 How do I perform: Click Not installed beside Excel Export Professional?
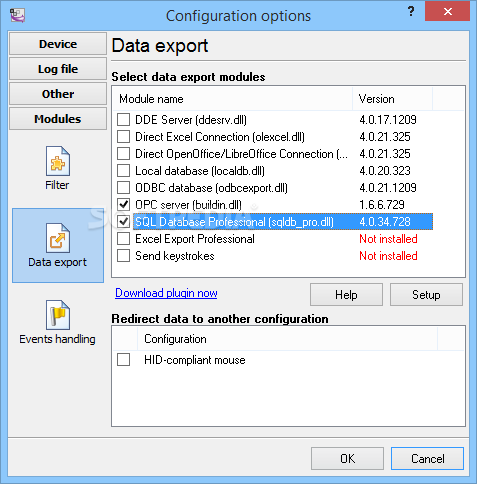(388, 239)
